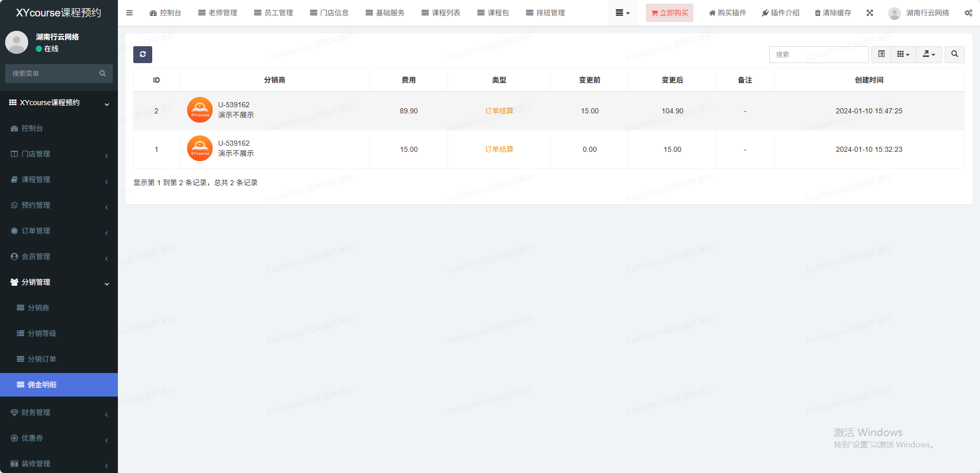This screenshot has height=473, width=980.
Task: Click the search magnifier button in table toolbar
Action: (x=954, y=54)
